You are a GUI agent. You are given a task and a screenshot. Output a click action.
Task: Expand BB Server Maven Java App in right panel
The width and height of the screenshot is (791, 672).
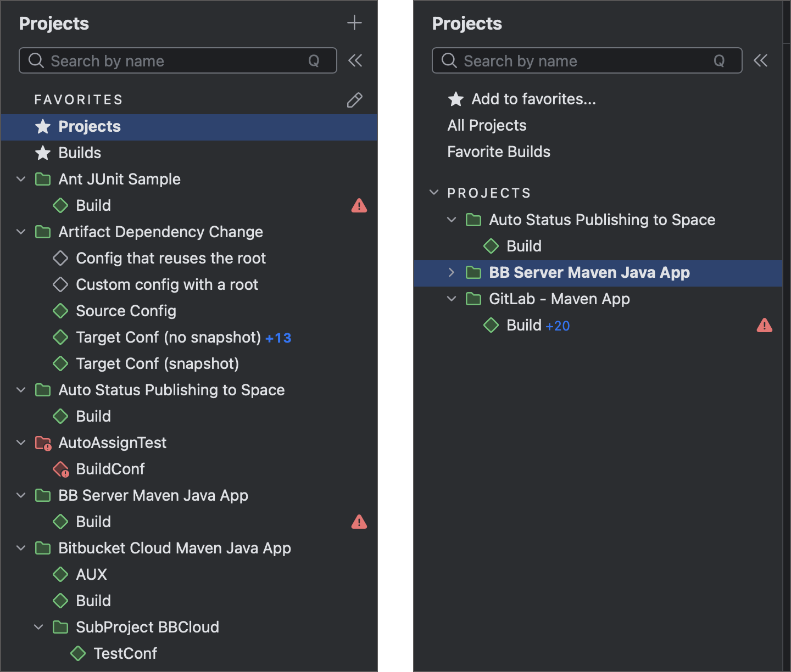pos(452,272)
